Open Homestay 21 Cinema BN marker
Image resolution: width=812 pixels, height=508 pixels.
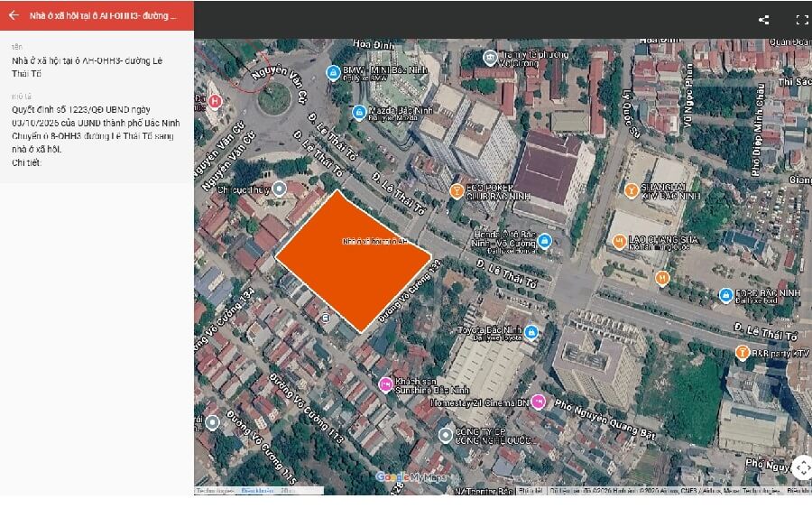(539, 402)
